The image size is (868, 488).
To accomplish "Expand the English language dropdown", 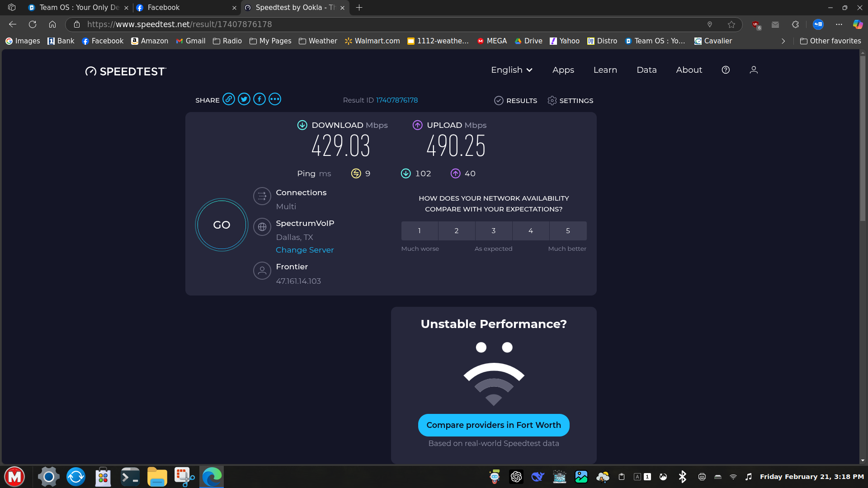I will pos(512,70).
